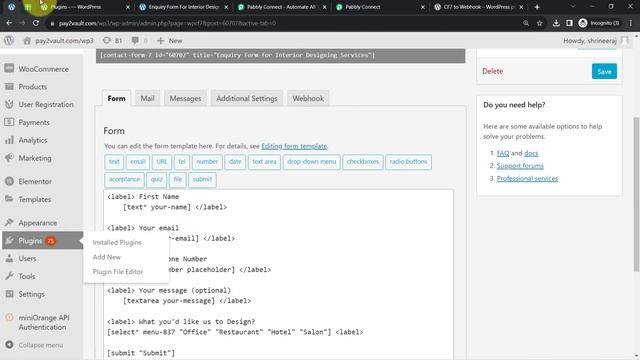Insert a quiz tag
This screenshot has height=360, width=640.
[156, 180]
